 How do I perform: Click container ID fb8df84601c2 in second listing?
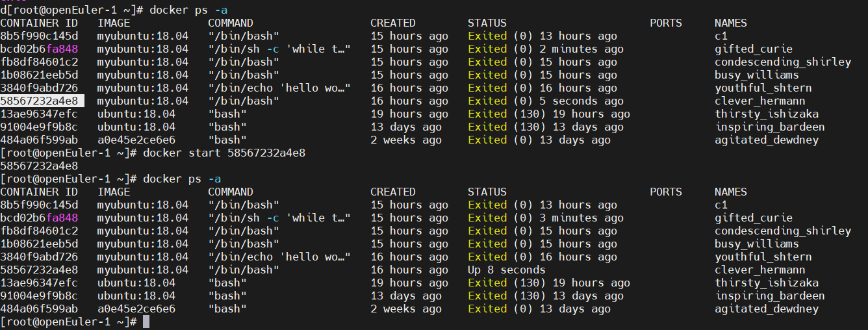click(39, 231)
